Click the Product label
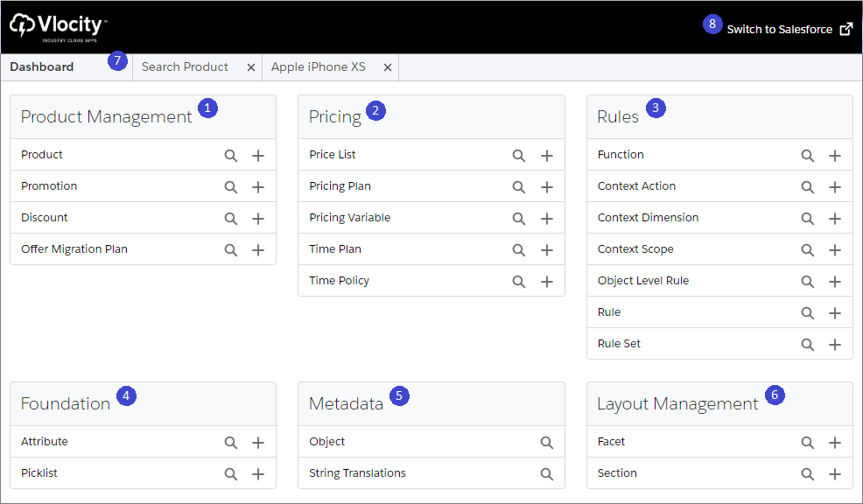The height and width of the screenshot is (504, 863). [x=42, y=155]
